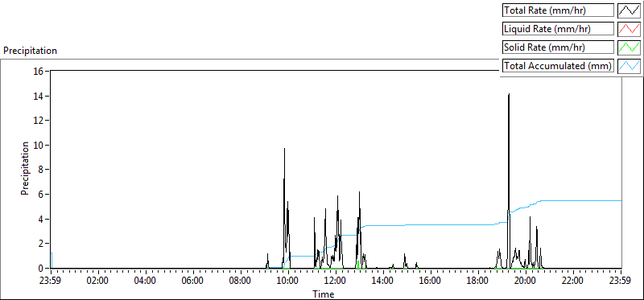Select the Total Accumulated (mm) legend label
The image size is (644, 300).
[558, 65]
